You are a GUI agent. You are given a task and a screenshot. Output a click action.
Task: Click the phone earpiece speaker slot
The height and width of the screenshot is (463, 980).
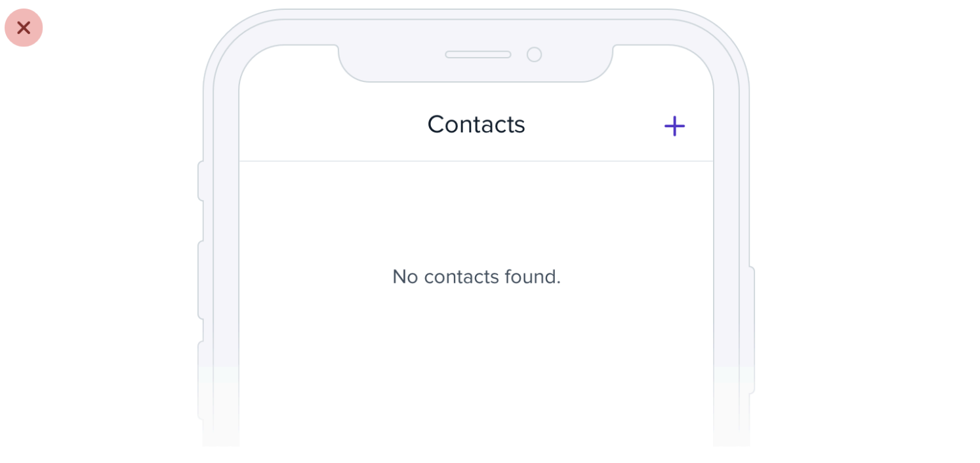[x=478, y=54]
